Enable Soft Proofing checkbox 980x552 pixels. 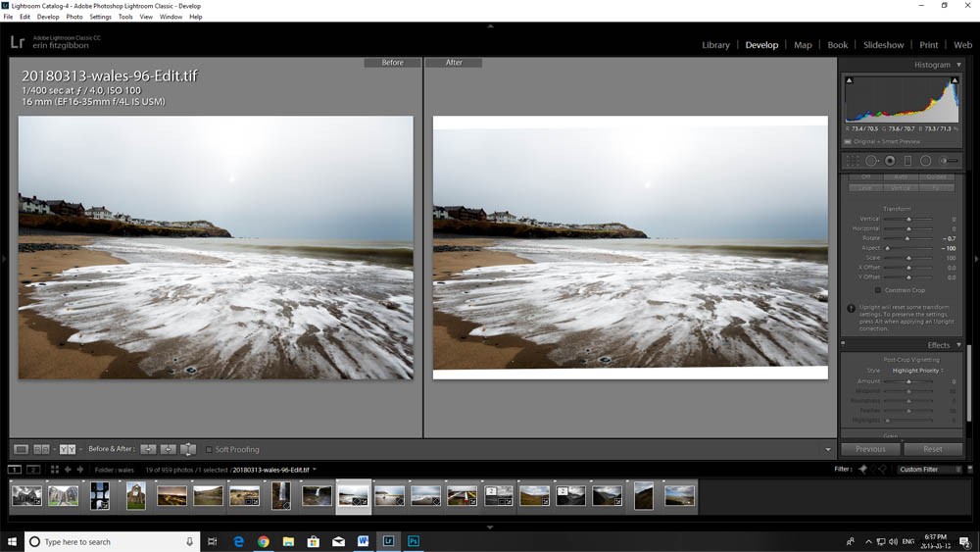[209, 449]
